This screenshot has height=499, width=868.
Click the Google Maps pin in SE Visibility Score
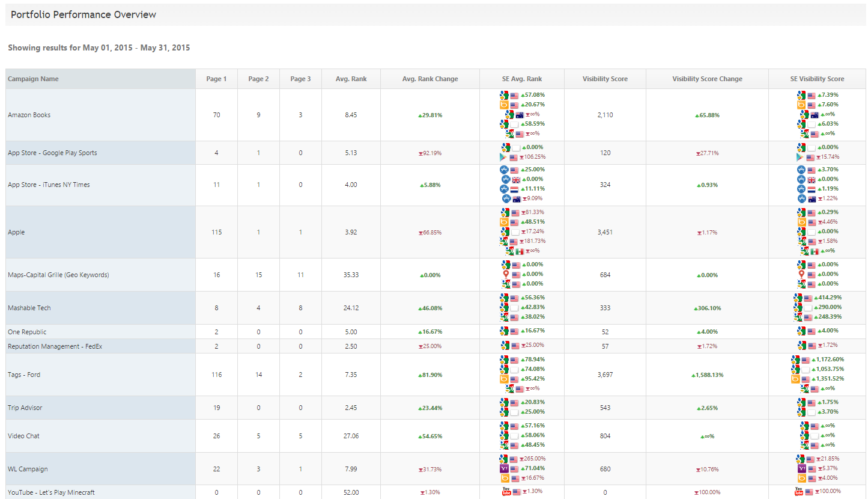[801, 274]
